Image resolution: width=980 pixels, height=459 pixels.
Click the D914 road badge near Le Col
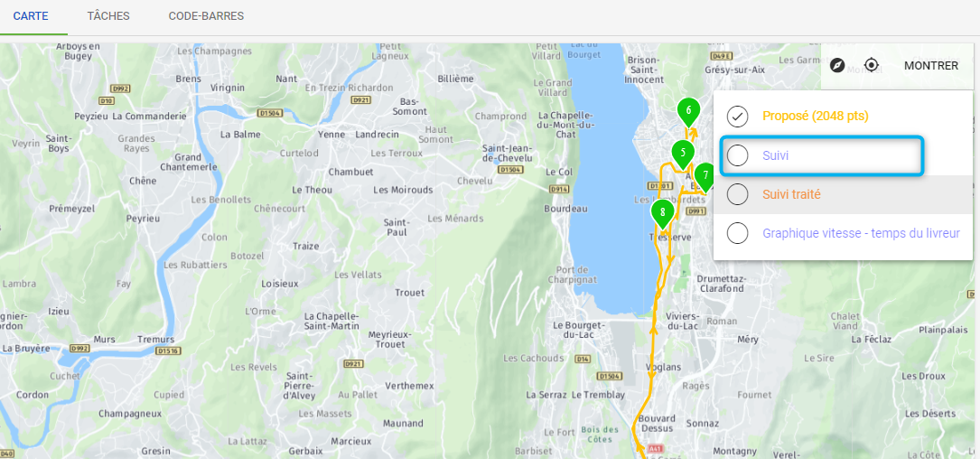pos(558,188)
